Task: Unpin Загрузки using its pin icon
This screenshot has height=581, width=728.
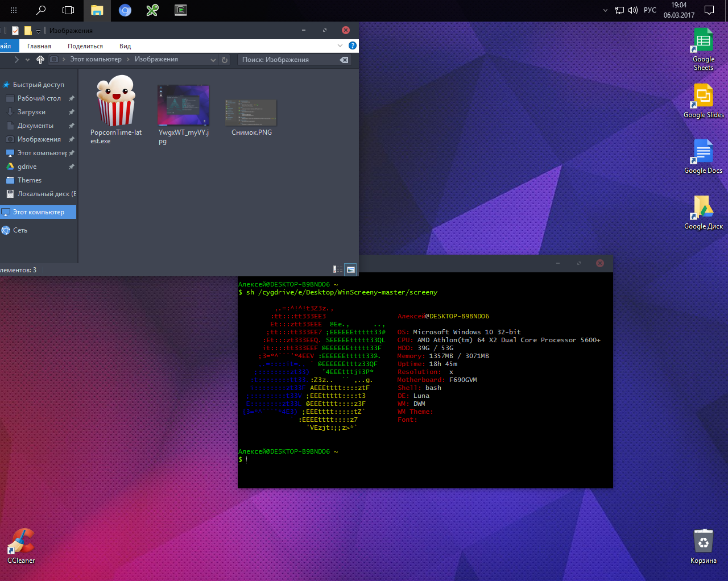Action: point(71,112)
